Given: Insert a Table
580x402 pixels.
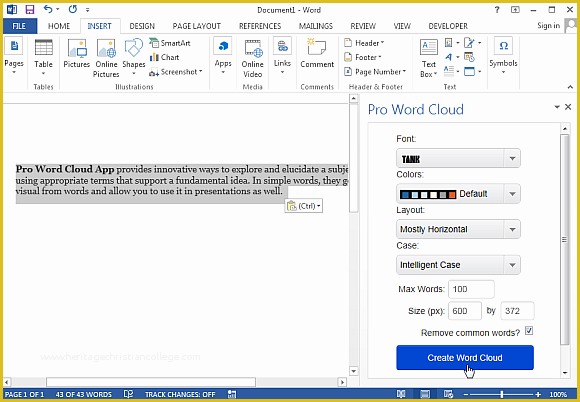Looking at the screenshot, I should click(43, 56).
